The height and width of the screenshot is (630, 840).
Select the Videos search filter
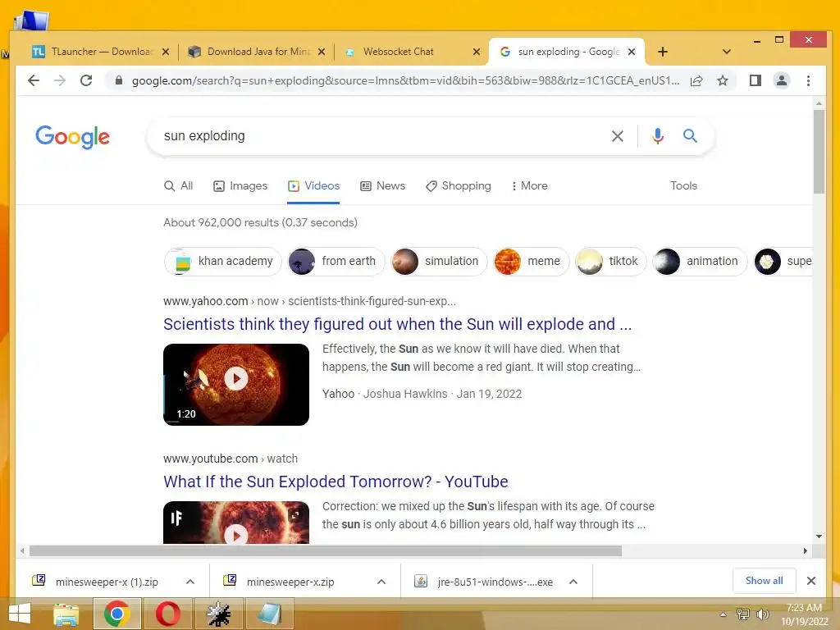313,186
